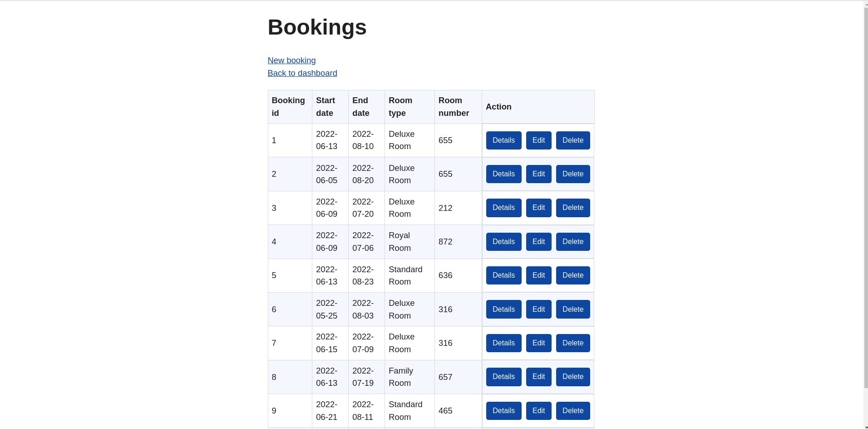This screenshot has height=429, width=868.
Task: Delete booking 9 for room 465
Action: click(x=572, y=410)
